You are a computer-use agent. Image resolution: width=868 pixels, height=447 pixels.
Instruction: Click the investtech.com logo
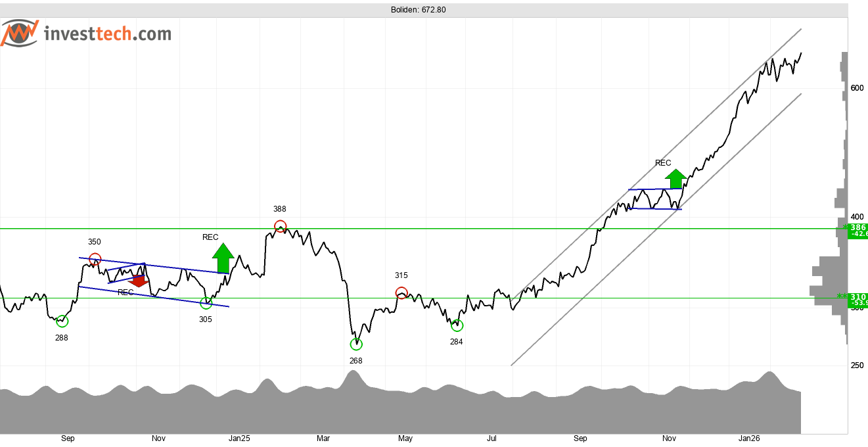[x=86, y=34]
